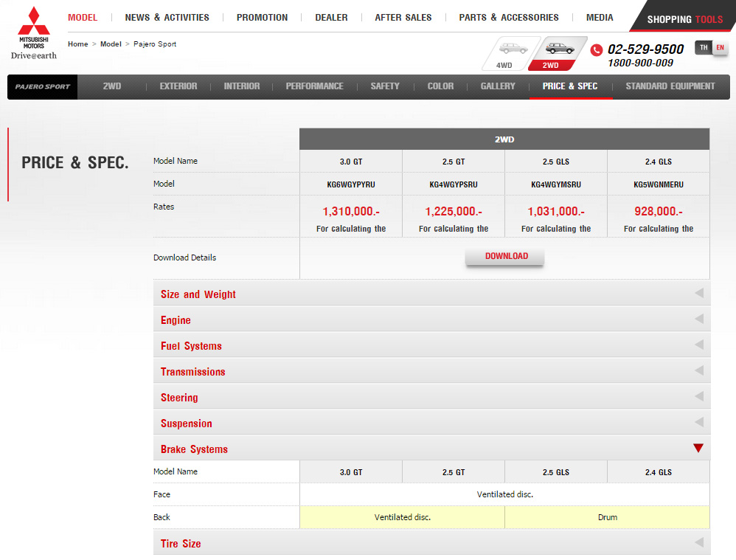Click the 1,225,000.- price for 2.5 GT
The image size is (736, 560).
(454, 212)
